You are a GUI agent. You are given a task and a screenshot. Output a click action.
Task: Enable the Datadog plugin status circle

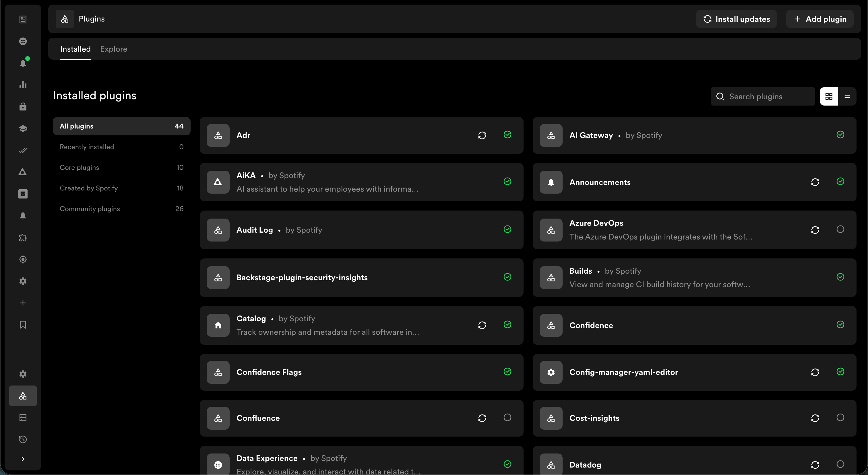point(840,464)
